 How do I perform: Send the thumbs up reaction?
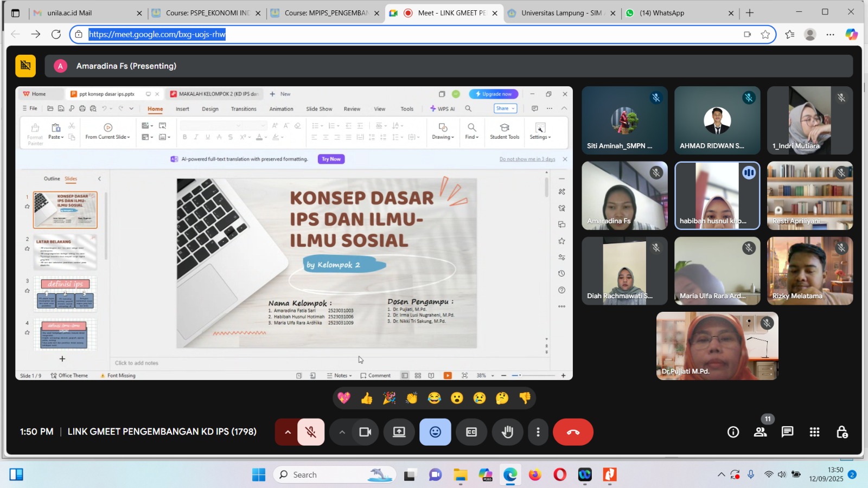pos(367,399)
